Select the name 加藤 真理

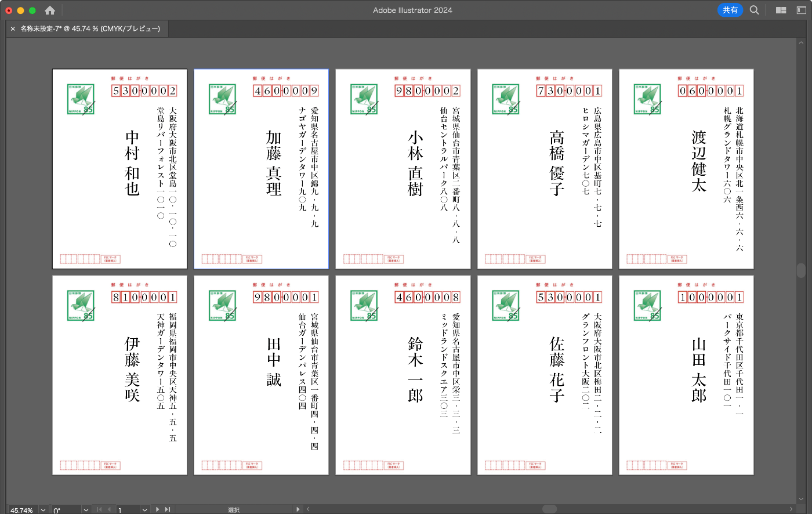274,162
